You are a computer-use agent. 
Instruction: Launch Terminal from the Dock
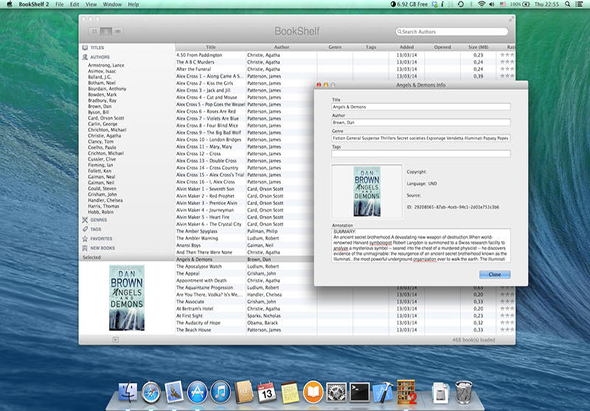(x=360, y=392)
